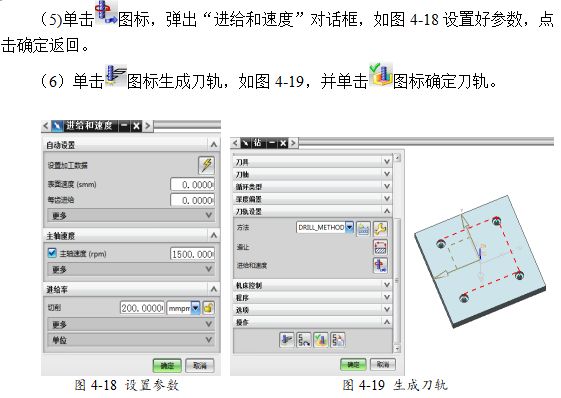
Task: Click the 方法 label in 刀轨设置
Action: [243, 227]
